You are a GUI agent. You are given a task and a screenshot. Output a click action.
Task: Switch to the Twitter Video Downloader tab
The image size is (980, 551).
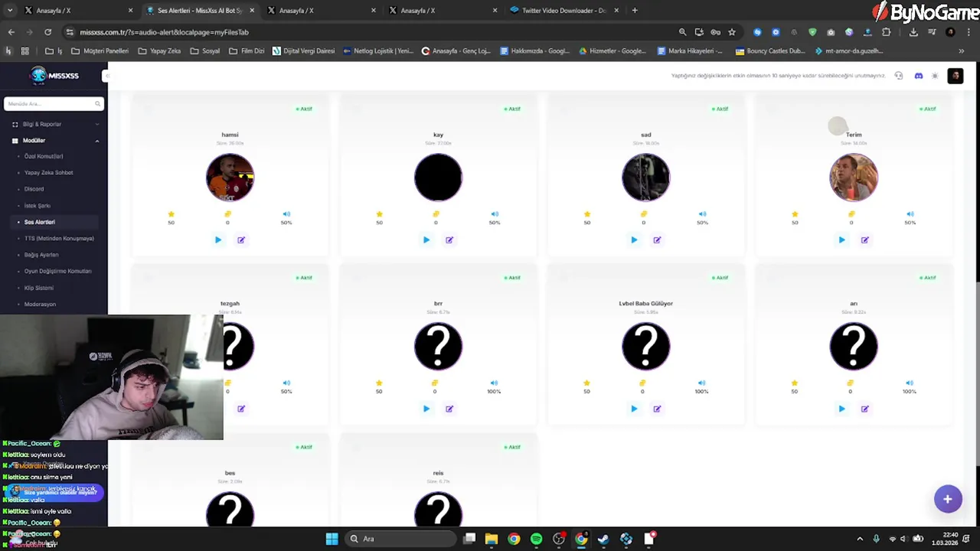point(565,11)
